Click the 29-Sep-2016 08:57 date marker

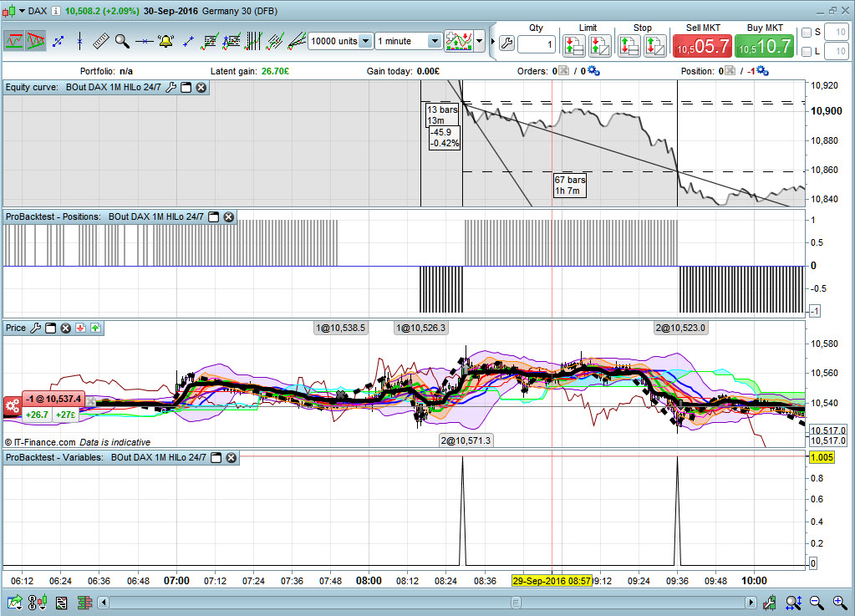552,581
